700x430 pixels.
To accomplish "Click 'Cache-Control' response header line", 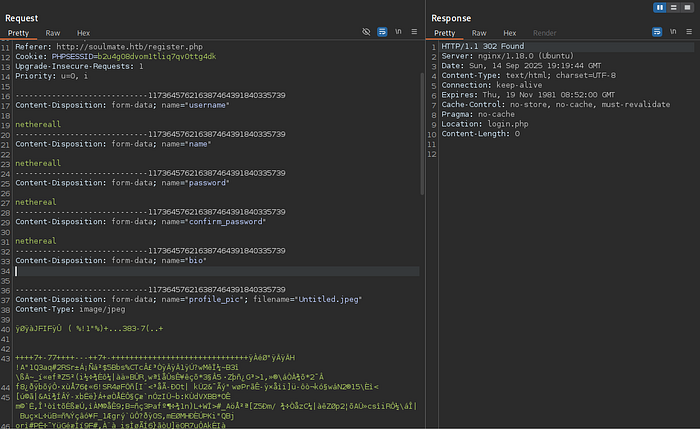I will [556, 104].
